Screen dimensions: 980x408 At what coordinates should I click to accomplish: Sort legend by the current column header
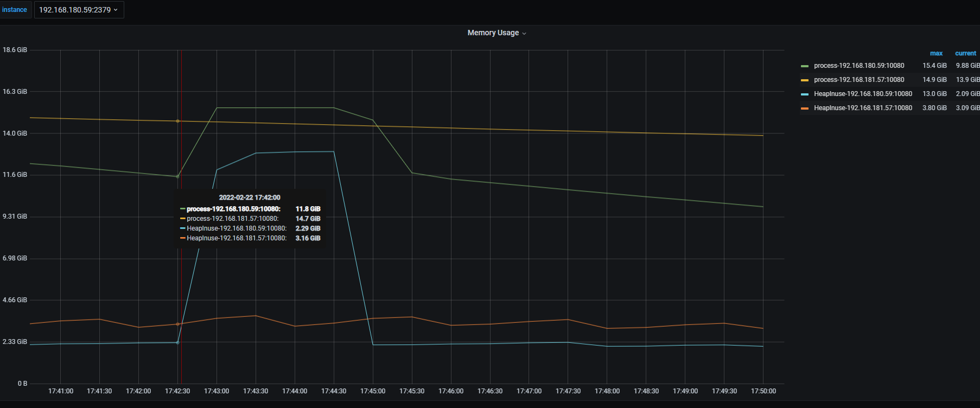[x=965, y=53]
